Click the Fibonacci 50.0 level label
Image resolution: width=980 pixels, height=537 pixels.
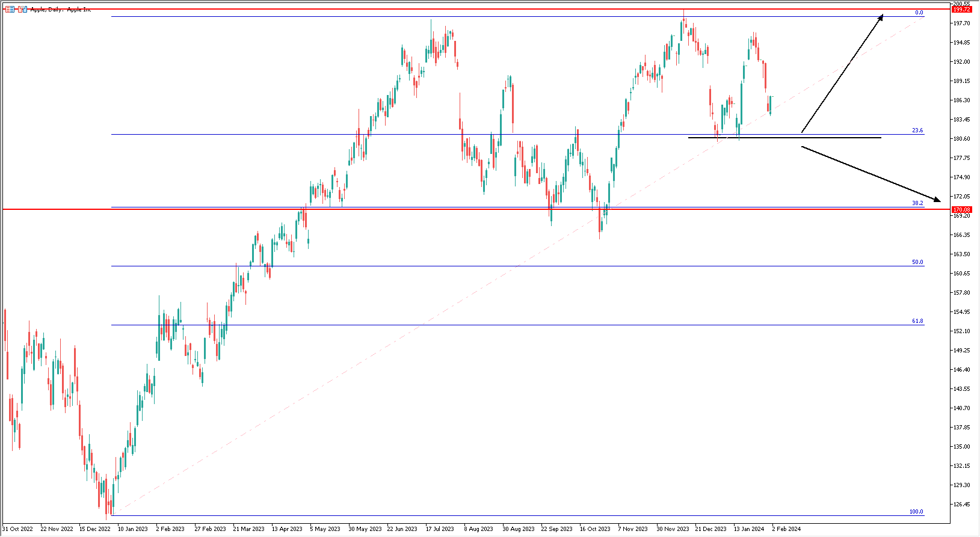click(x=917, y=262)
